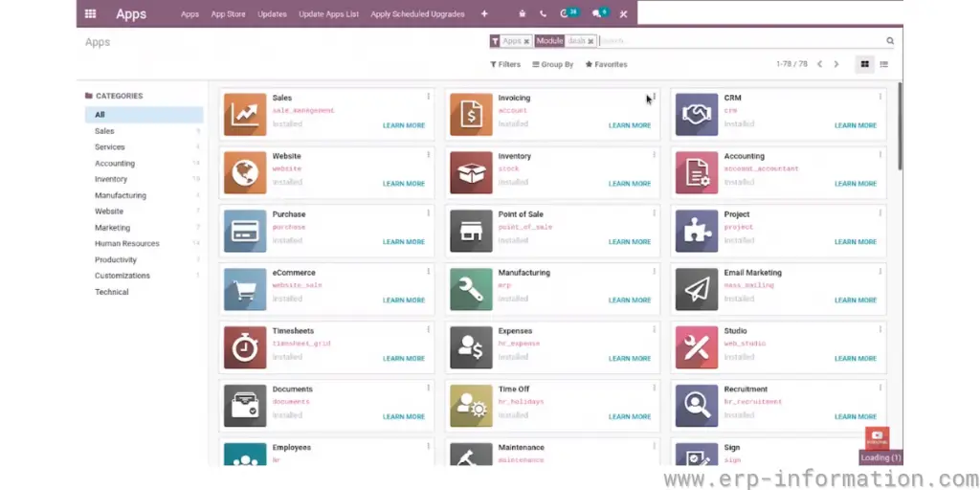Click the Timesheets stopwatch icon
The image size is (980, 490).
[245, 347]
